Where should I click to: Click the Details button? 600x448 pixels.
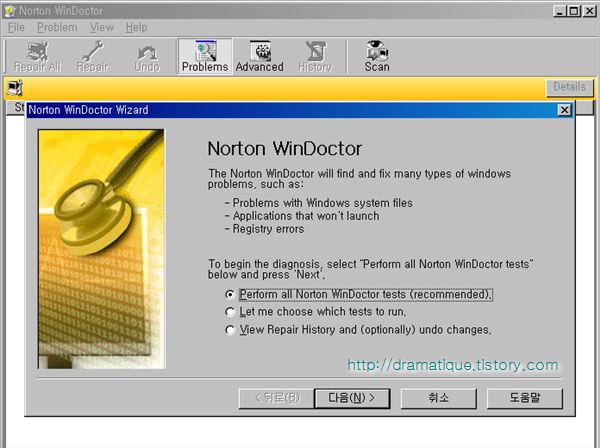pyautogui.click(x=569, y=87)
